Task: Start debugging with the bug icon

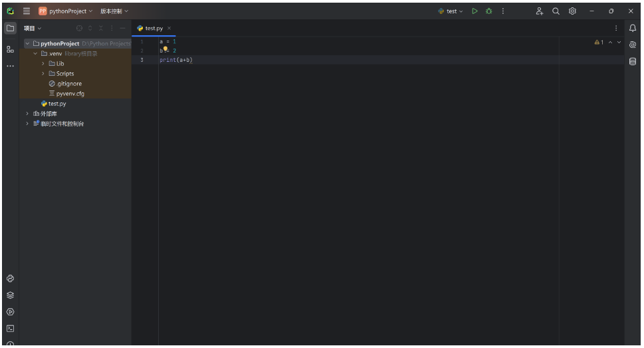Action: (488, 11)
